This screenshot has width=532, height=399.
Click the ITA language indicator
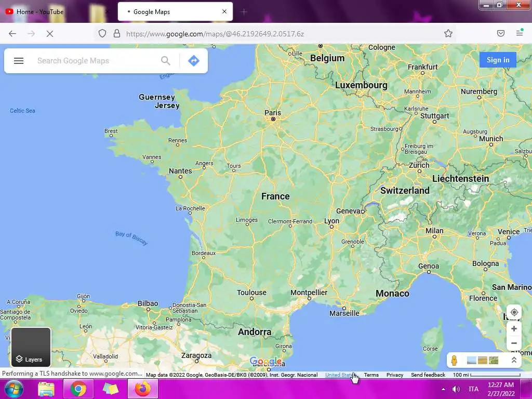coord(474,389)
